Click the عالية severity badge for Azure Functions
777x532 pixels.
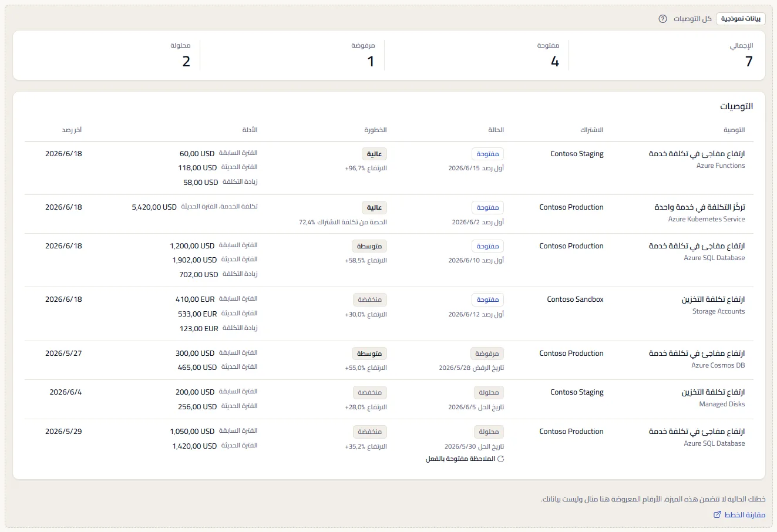tap(374, 154)
